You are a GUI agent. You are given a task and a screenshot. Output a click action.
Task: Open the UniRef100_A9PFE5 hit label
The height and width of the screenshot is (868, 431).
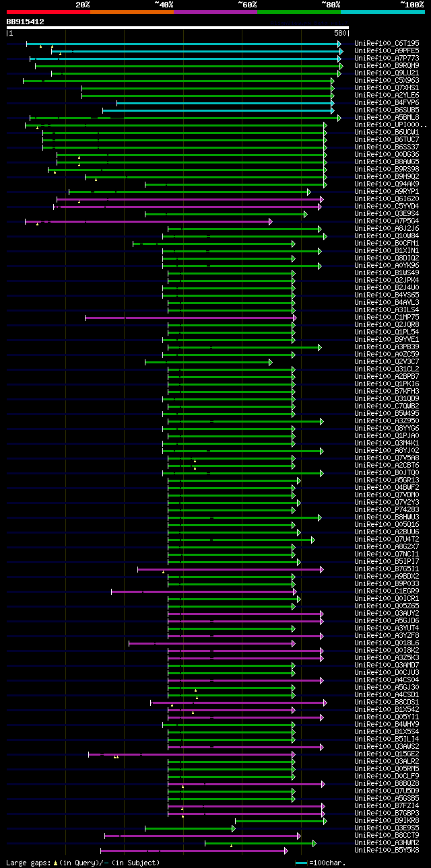(387, 50)
